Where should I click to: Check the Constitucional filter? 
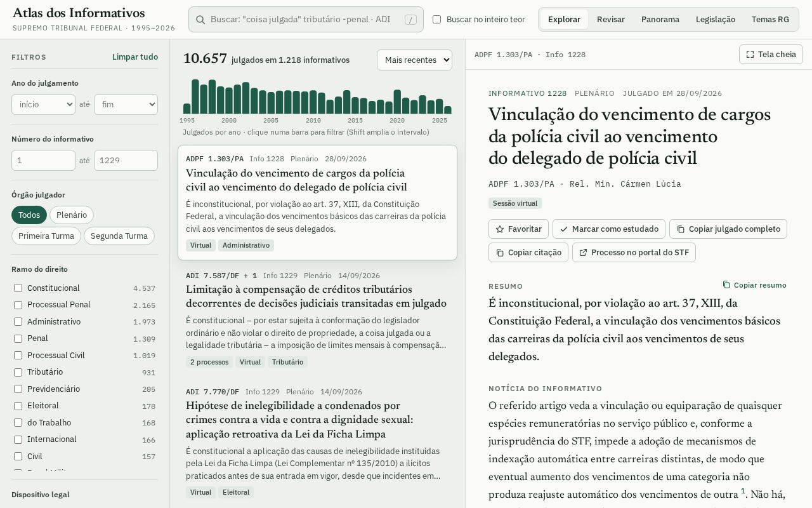18,288
